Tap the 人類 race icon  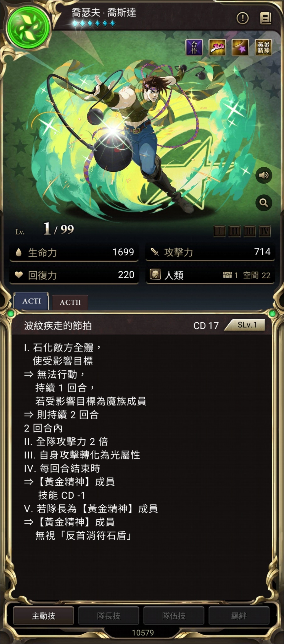pos(155,275)
